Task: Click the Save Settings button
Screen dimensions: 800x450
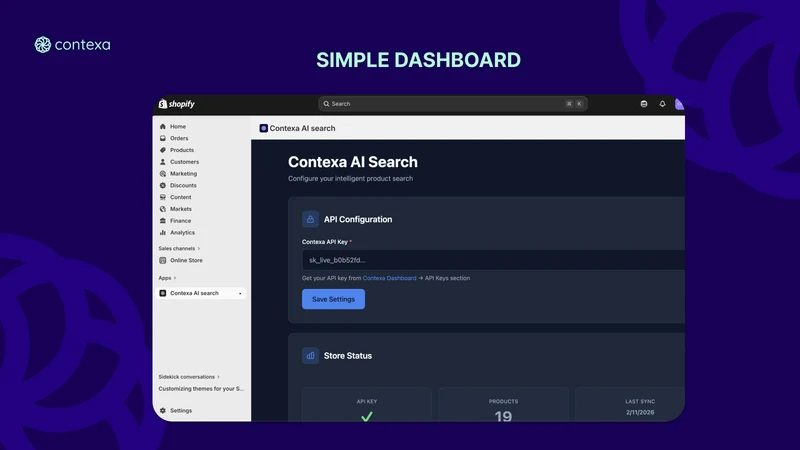Action: pyautogui.click(x=333, y=299)
